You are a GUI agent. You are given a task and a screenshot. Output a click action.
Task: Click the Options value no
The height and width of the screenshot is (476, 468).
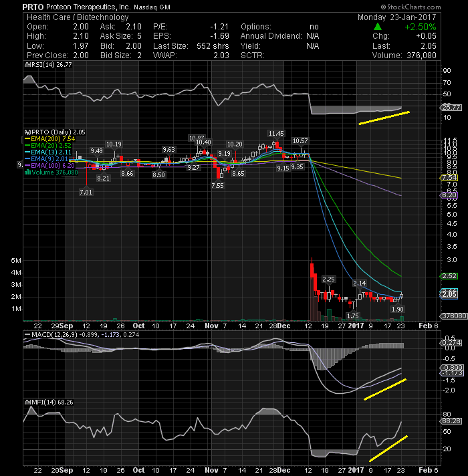[x=314, y=27]
